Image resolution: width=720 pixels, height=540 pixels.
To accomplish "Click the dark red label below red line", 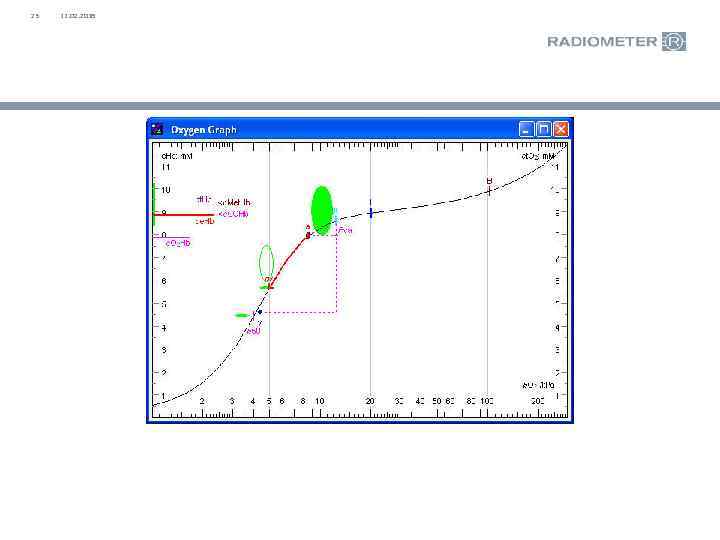I will (204, 222).
